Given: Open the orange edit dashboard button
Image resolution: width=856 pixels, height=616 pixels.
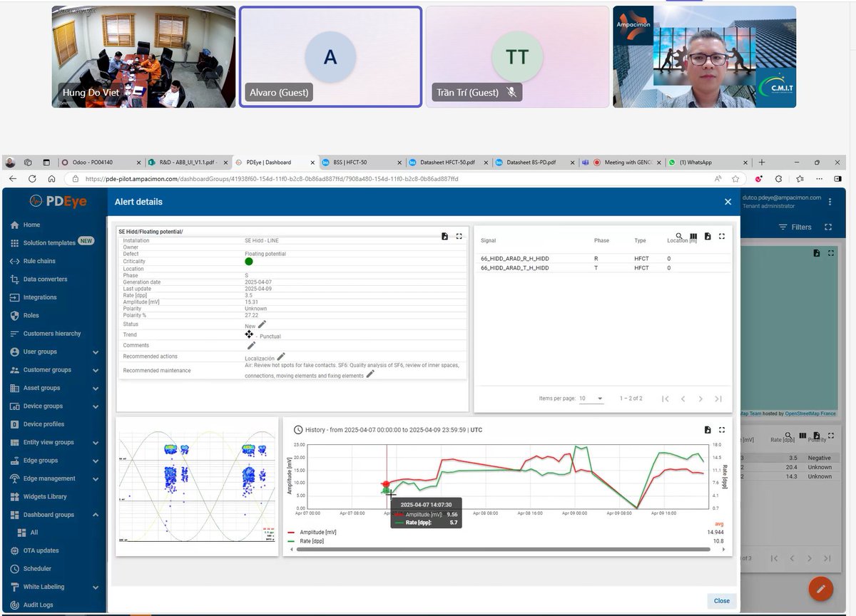Looking at the screenshot, I should tap(821, 589).
